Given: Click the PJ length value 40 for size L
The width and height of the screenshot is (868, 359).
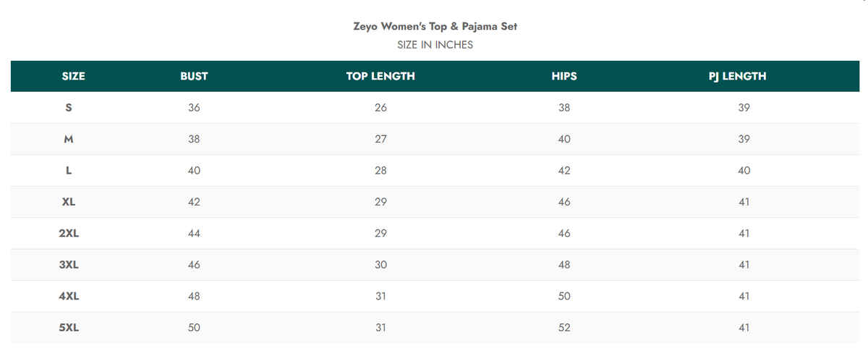Looking at the screenshot, I should 744,171.
